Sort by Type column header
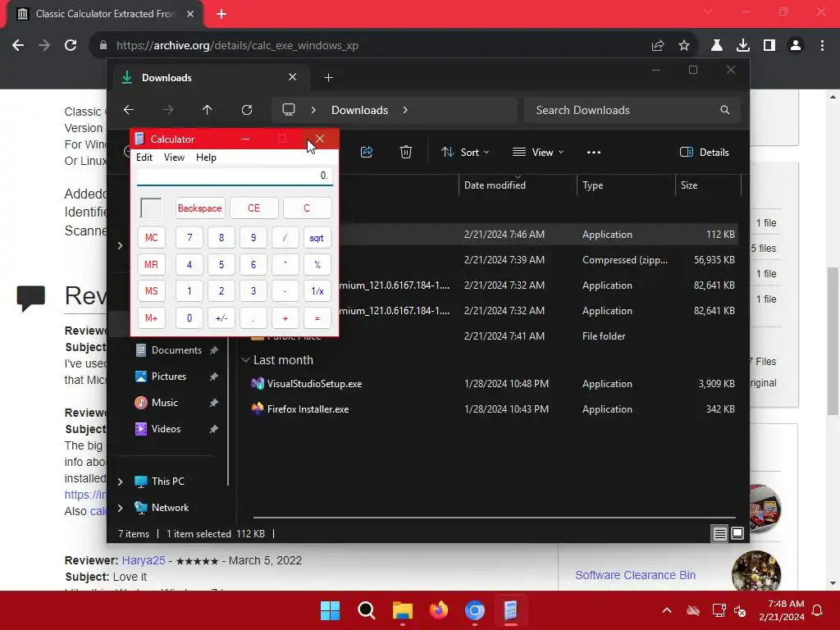The image size is (840, 630). tap(626, 185)
